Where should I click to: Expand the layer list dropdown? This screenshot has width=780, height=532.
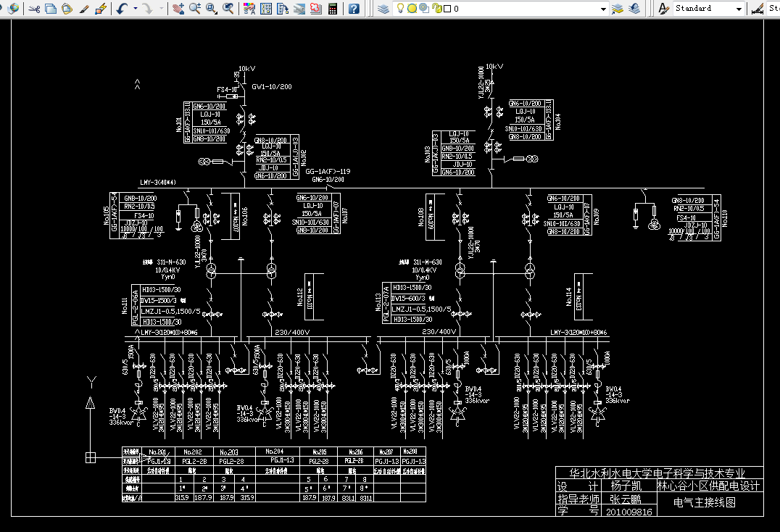(x=603, y=9)
